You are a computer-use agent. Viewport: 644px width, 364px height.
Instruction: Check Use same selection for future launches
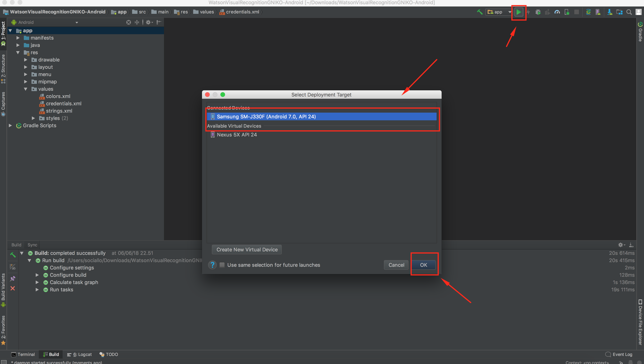pyautogui.click(x=222, y=265)
